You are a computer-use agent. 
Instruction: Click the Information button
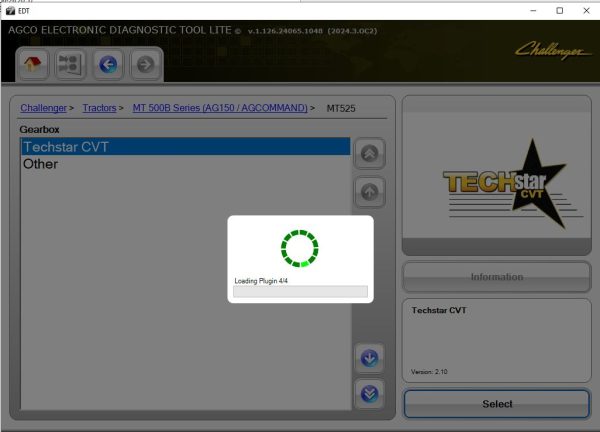[x=497, y=277]
